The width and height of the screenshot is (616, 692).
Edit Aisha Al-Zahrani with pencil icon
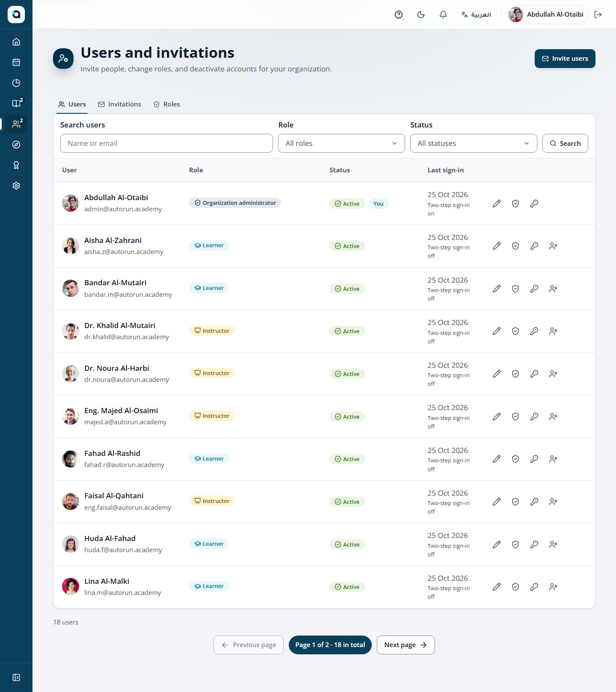pyautogui.click(x=497, y=246)
